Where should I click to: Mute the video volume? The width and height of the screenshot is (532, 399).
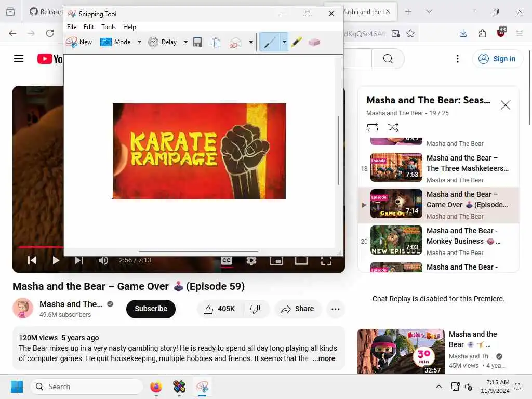103,260
